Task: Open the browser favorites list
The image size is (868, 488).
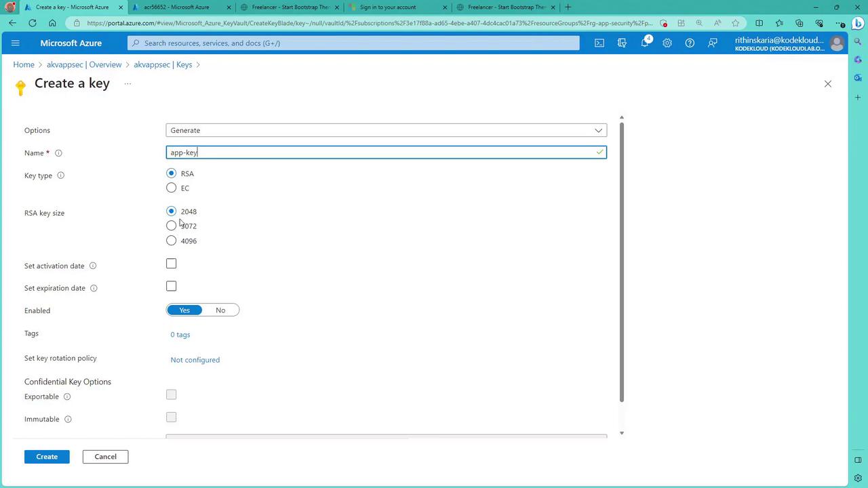Action: 779,23
